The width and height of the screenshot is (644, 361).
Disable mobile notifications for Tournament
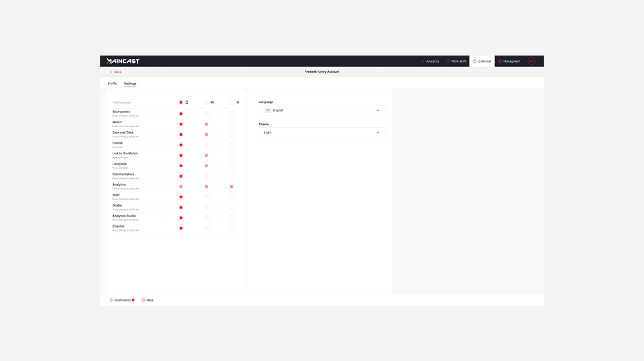(x=181, y=114)
